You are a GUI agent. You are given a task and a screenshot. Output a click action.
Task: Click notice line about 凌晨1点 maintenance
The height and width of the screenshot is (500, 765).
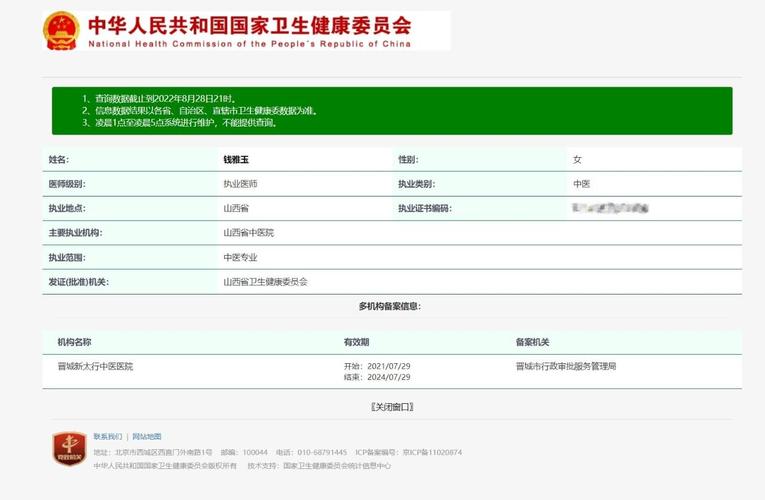point(180,123)
